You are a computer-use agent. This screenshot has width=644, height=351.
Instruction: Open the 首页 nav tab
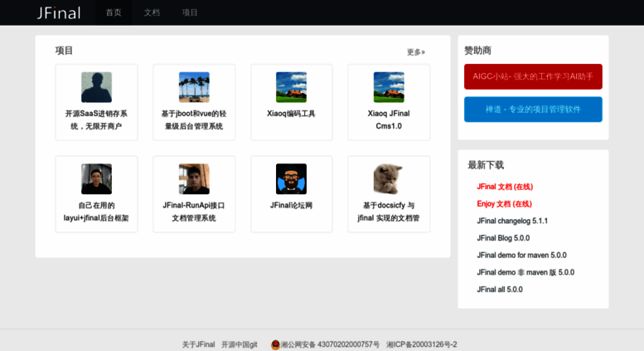point(114,12)
